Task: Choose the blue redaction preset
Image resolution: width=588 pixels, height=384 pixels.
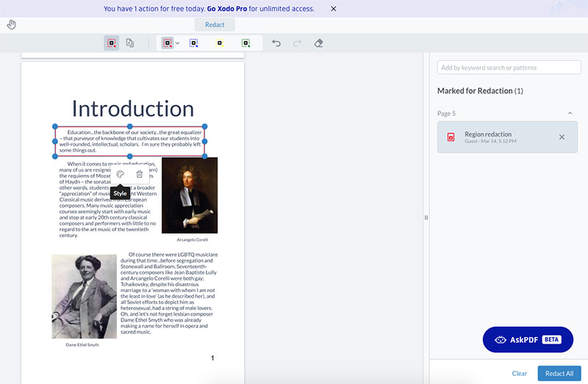Action: point(194,43)
